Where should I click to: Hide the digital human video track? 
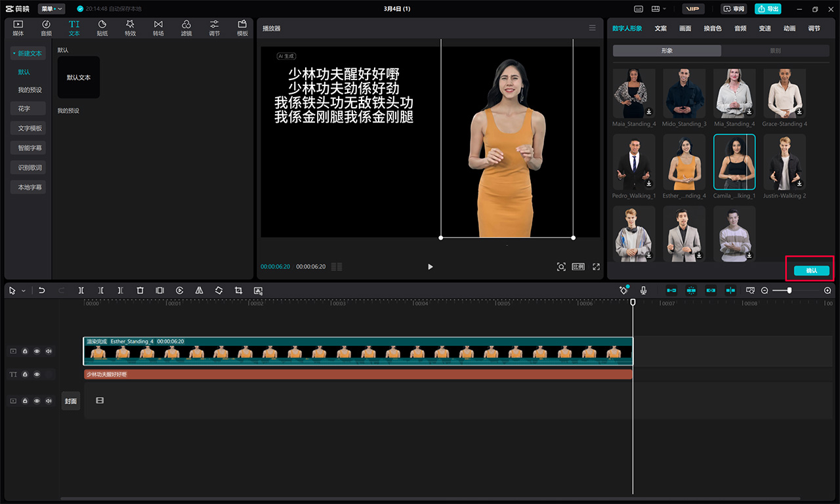point(37,351)
